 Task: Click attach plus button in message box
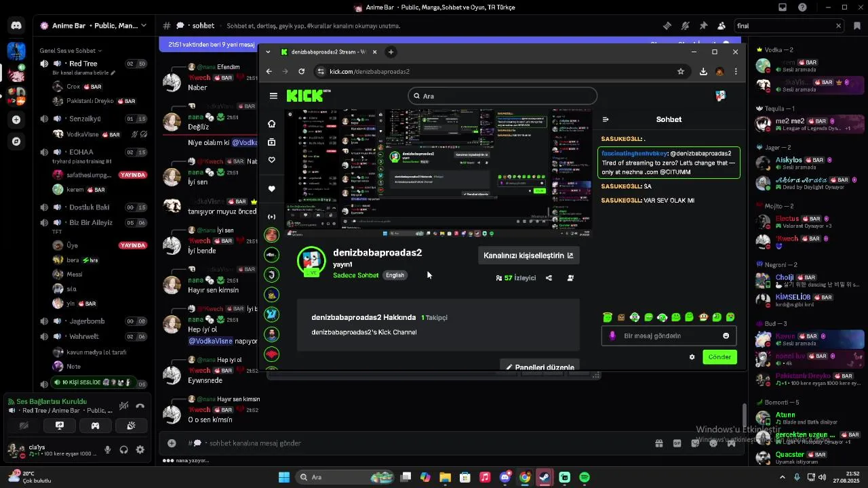[172, 443]
